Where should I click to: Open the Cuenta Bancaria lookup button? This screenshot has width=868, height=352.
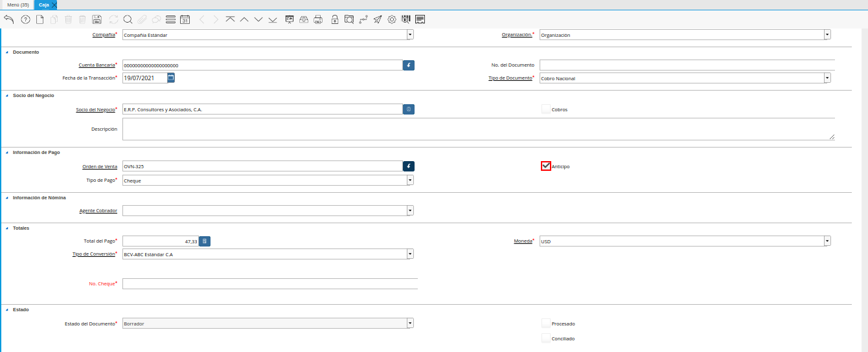click(409, 65)
